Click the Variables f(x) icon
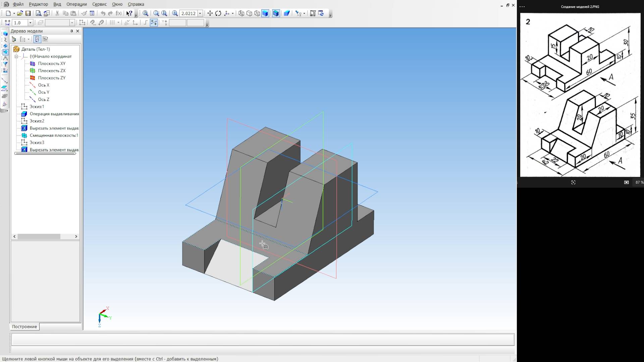Screen dimensions: 644x362 119,13
